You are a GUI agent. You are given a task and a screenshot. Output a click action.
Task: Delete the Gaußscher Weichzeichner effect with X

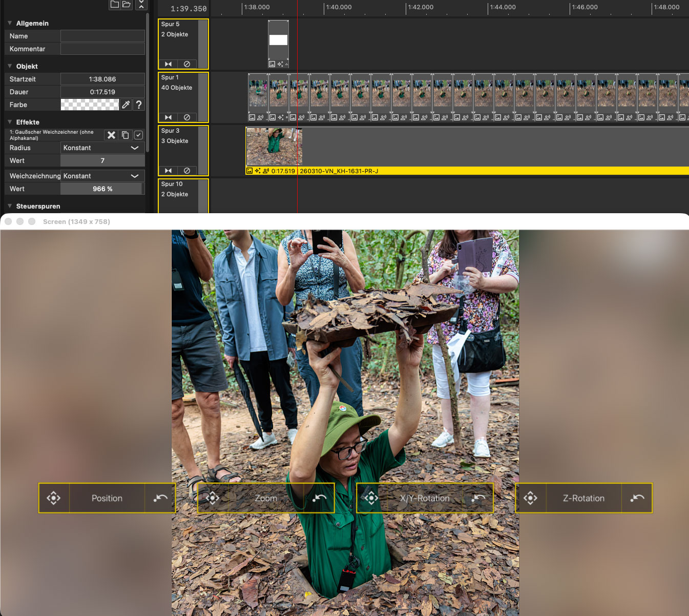pyautogui.click(x=111, y=135)
